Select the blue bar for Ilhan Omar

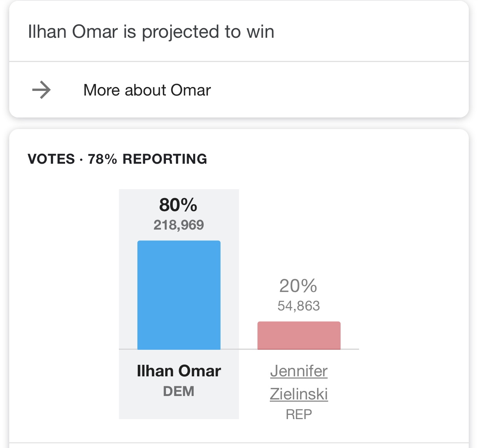coord(179,295)
